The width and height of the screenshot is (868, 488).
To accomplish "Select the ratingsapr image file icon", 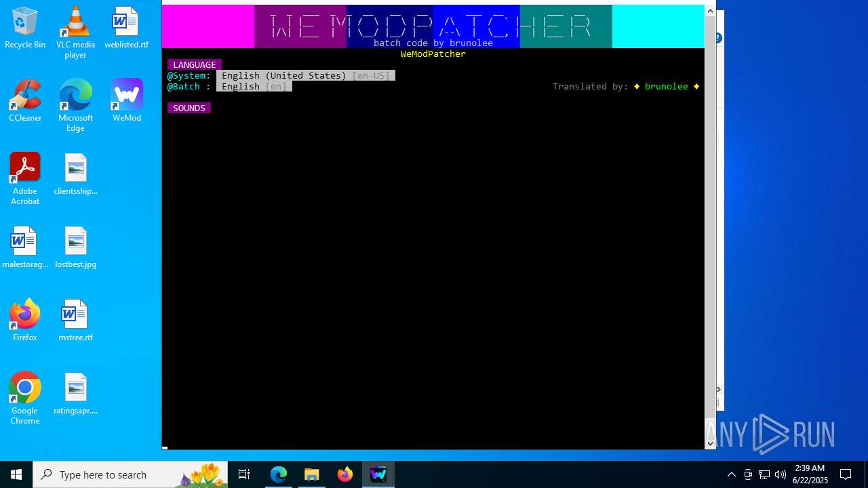I will point(75,394).
